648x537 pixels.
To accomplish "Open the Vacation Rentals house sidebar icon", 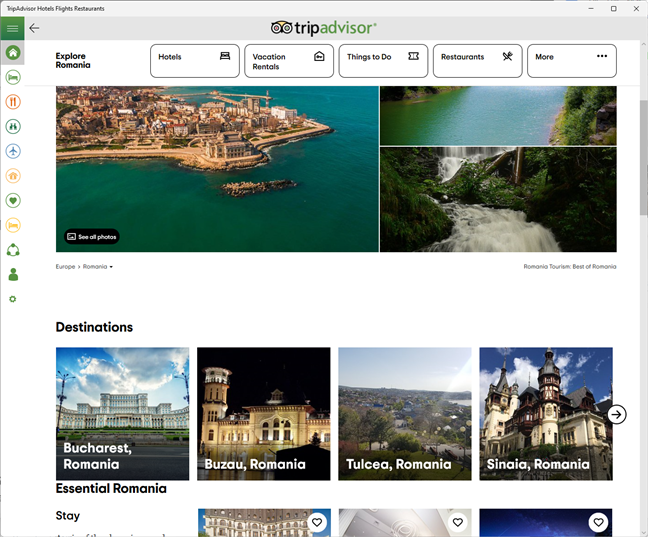I will (13, 176).
